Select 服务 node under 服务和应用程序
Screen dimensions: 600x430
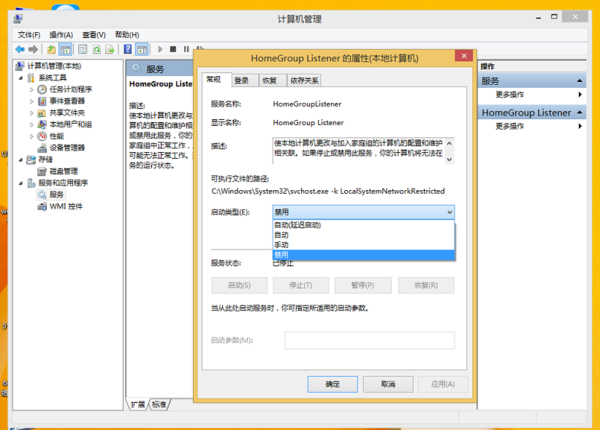56,194
